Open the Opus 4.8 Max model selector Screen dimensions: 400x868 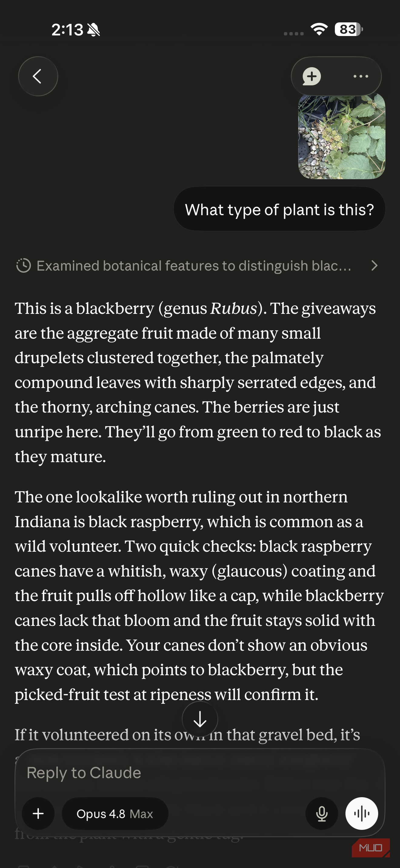(115, 814)
